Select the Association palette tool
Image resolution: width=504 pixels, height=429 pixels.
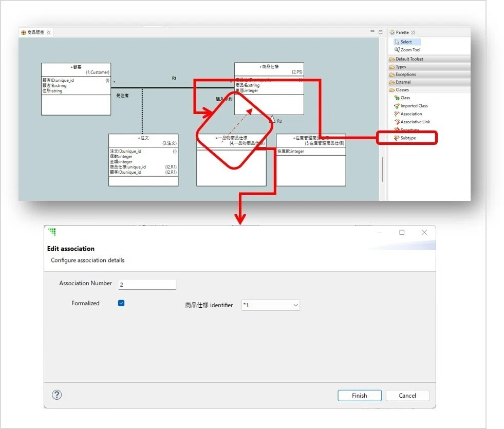(408, 114)
